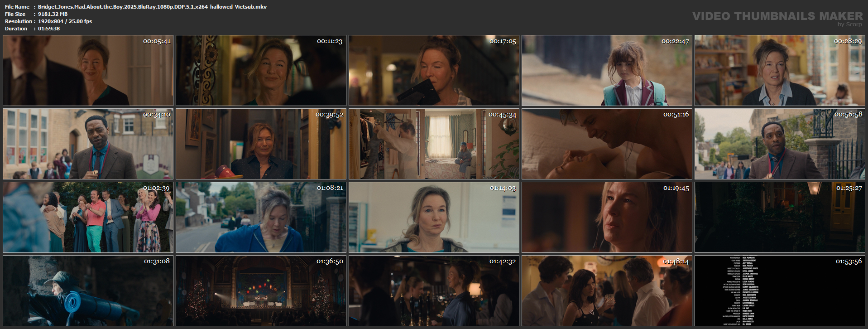Screen dimensions: 868x329
Task: Open the frame stamped 01:08:21
Action: [x=261, y=218]
